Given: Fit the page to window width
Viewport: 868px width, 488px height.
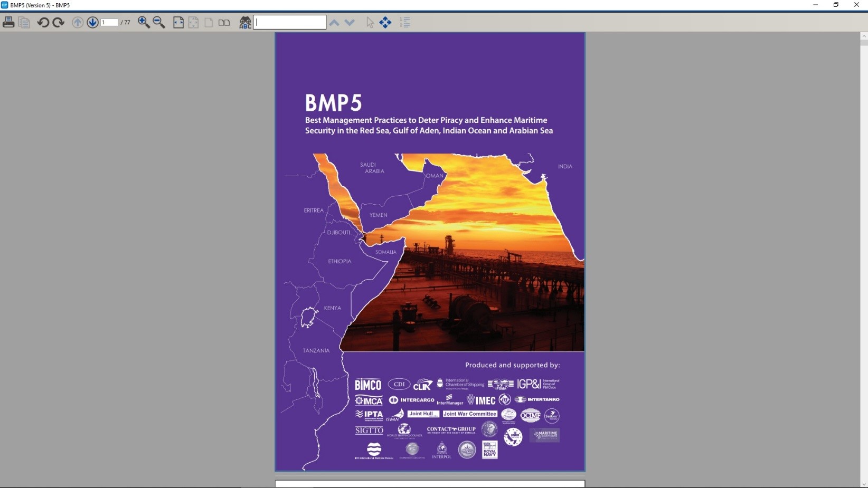Looking at the screenshot, I should click(178, 22).
